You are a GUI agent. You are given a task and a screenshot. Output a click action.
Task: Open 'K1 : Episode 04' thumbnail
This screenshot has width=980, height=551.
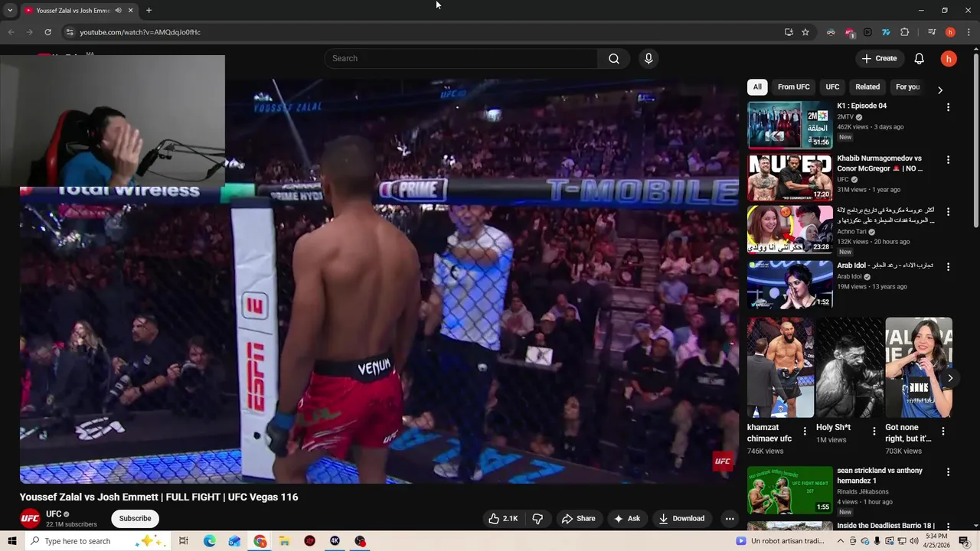click(x=790, y=125)
